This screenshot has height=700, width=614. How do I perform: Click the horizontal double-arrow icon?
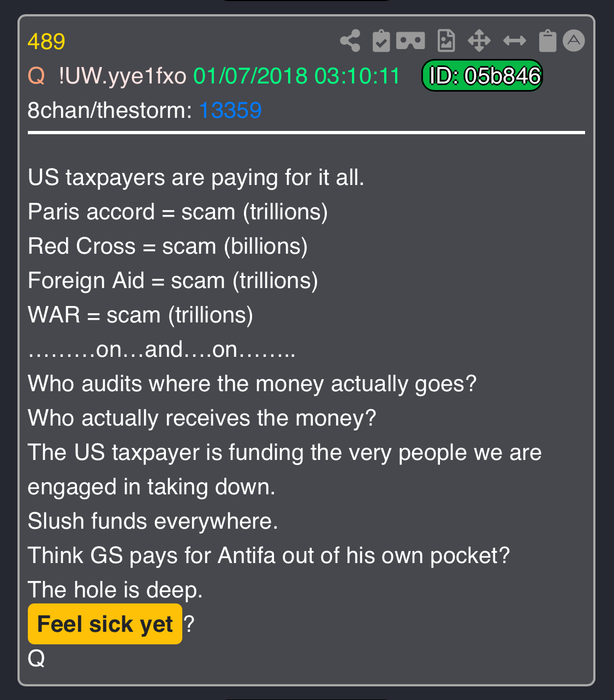515,40
